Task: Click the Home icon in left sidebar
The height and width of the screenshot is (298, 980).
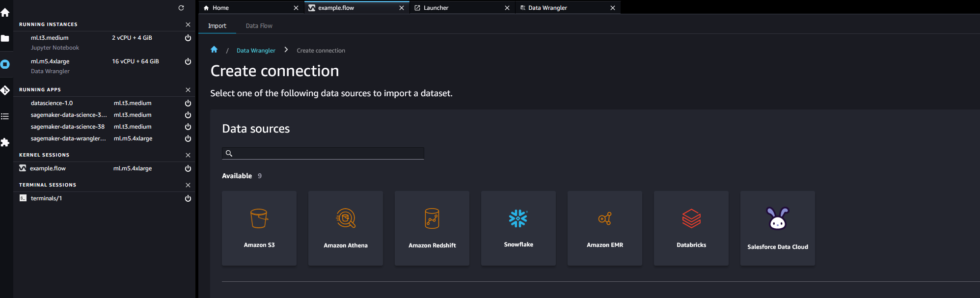Action: pyautogui.click(x=5, y=13)
